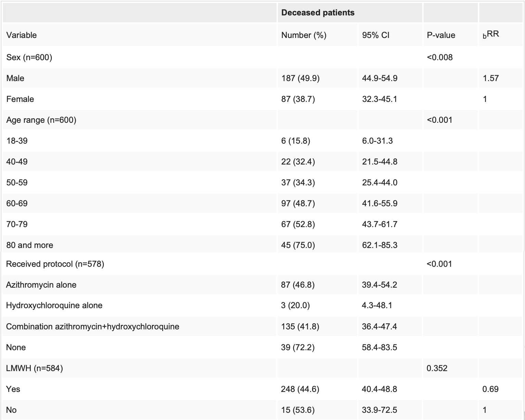Select the Combination azithromycin+hydroxychloroquine row label

pyautogui.click(x=93, y=326)
